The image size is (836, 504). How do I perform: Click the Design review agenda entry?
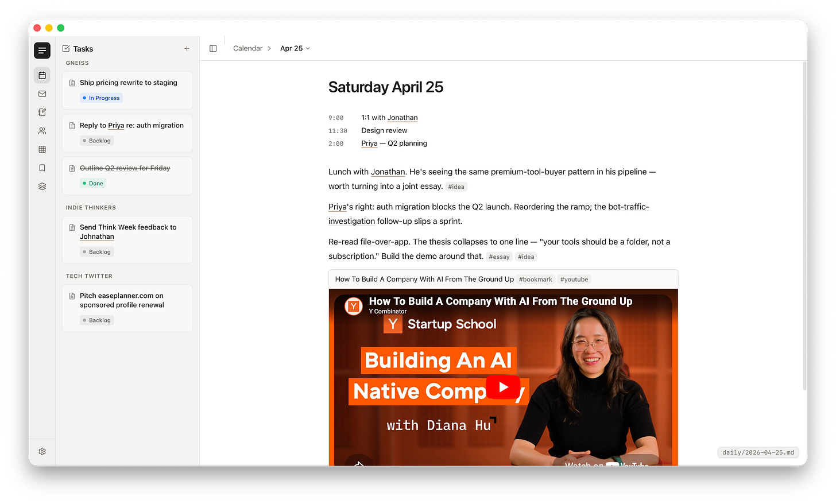pos(384,130)
